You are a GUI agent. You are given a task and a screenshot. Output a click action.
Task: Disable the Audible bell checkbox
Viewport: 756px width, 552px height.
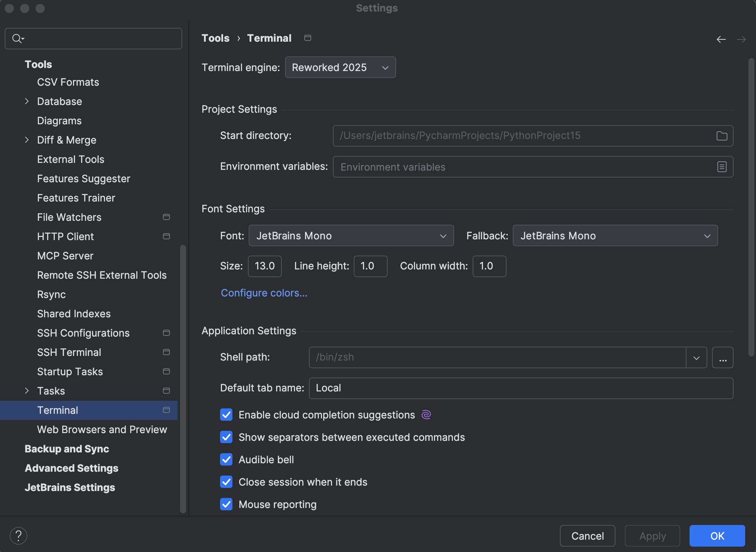coord(226,459)
